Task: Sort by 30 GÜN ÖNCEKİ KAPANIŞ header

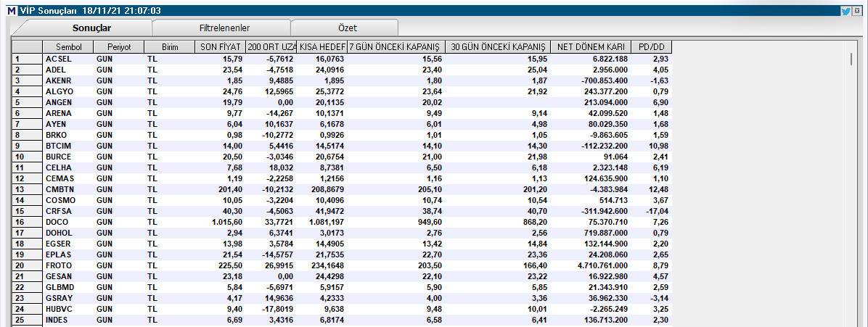Action: click(498, 47)
